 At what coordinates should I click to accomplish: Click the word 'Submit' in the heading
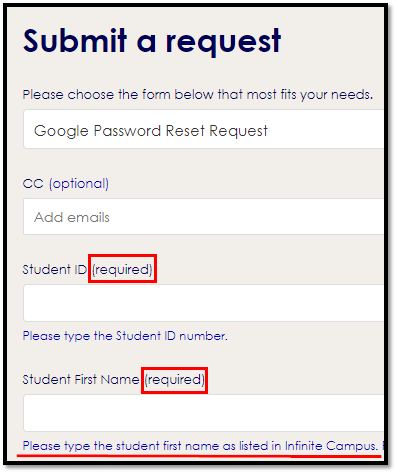(x=75, y=40)
